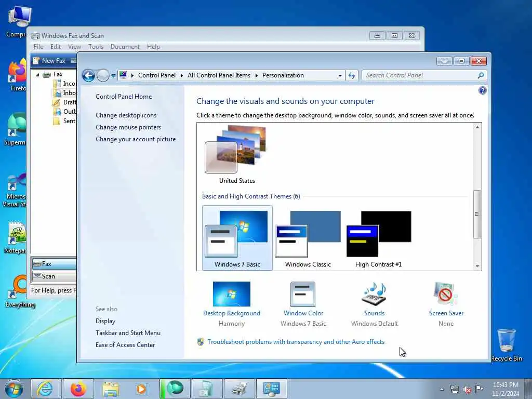Open Screen Saver settings icon
The width and height of the screenshot is (532, 399).
[x=445, y=294]
